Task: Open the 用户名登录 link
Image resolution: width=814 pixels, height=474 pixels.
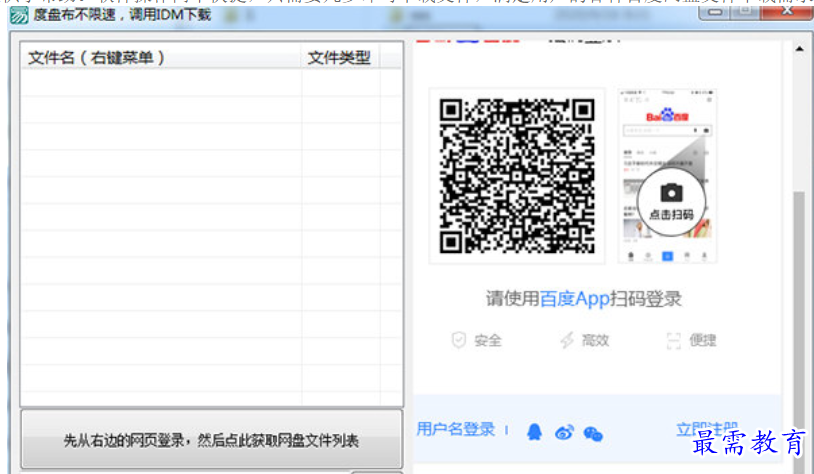Action: (456, 429)
